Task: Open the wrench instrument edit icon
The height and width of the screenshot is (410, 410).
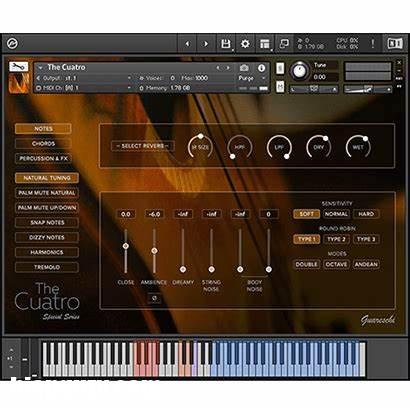Action: (18, 67)
